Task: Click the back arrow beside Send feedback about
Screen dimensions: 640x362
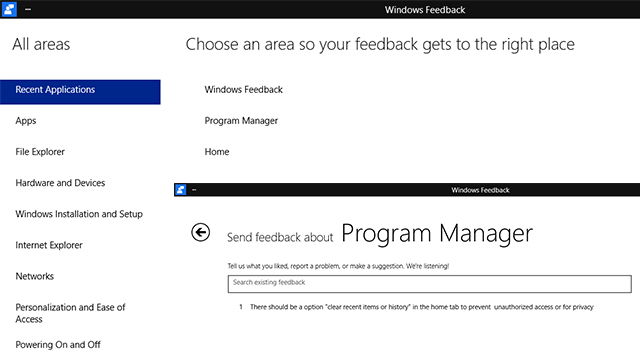Action: coord(200,233)
